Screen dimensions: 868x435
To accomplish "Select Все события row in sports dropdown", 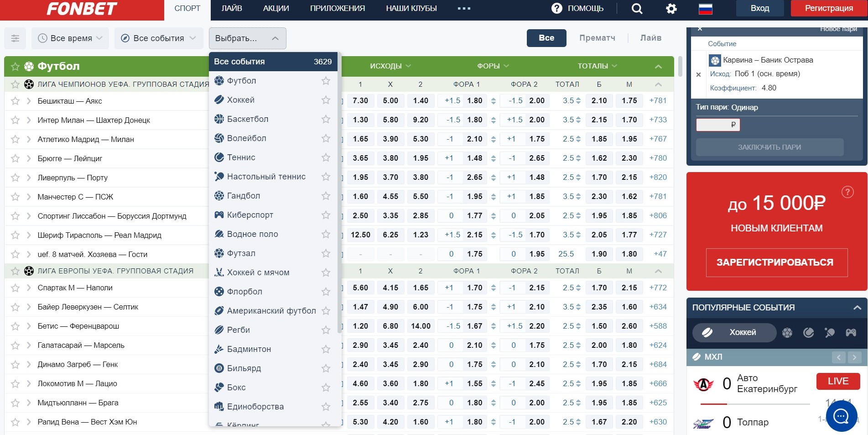I will (273, 62).
